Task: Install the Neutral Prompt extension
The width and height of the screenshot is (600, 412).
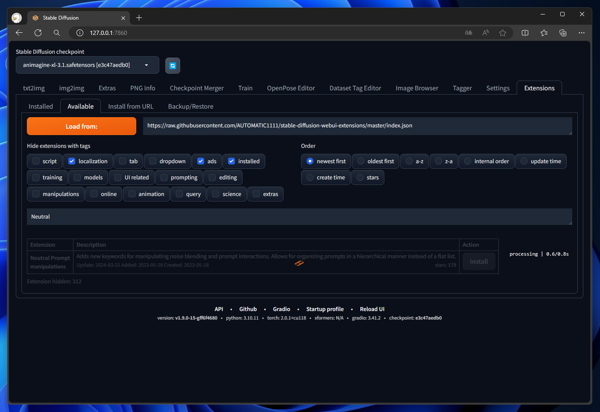Action: pyautogui.click(x=479, y=262)
